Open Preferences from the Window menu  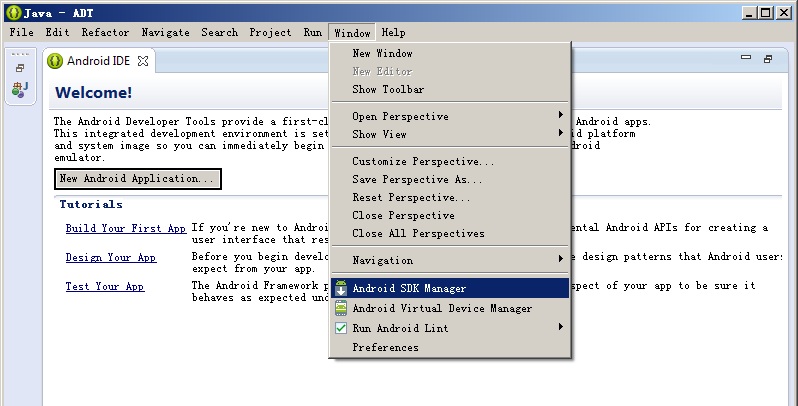[450, 347]
